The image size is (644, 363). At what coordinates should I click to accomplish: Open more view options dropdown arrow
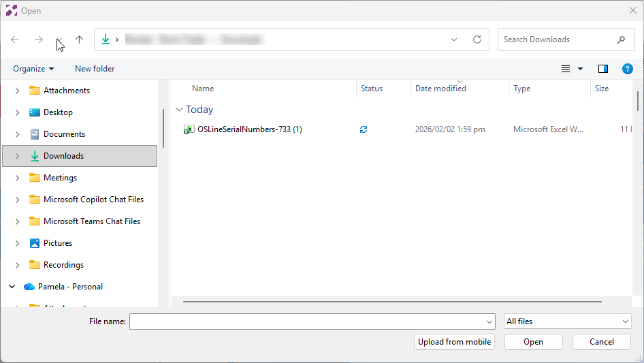tap(580, 69)
